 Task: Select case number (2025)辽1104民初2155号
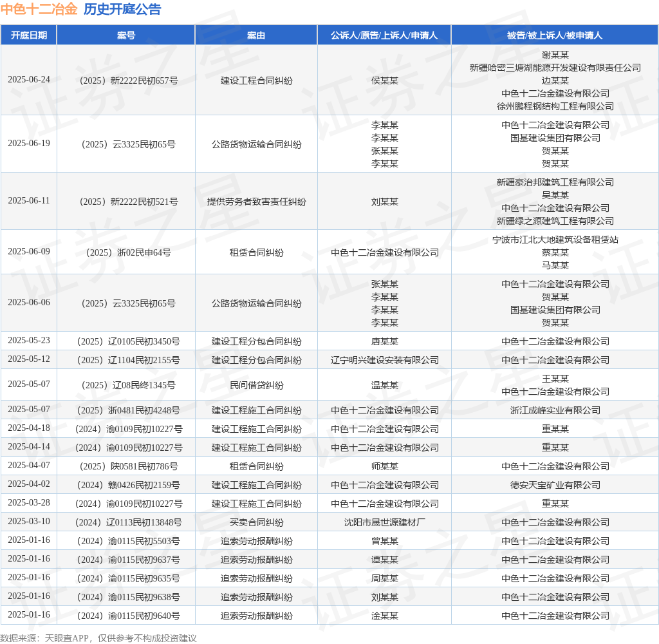(x=129, y=361)
